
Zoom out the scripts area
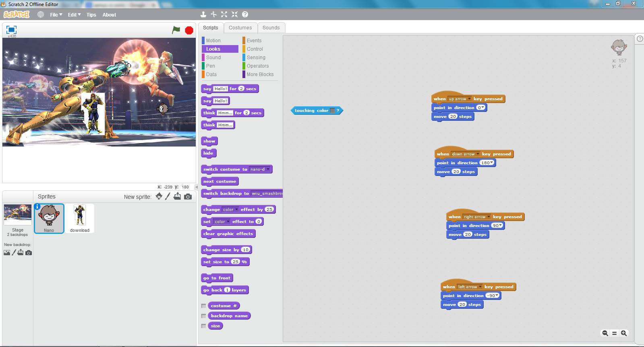[x=605, y=333]
